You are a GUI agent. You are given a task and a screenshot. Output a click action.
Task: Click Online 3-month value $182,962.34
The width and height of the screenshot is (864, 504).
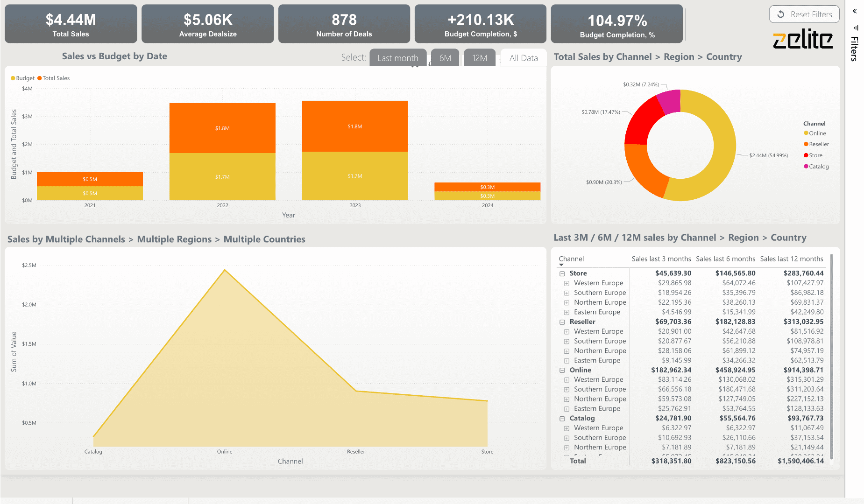click(671, 370)
